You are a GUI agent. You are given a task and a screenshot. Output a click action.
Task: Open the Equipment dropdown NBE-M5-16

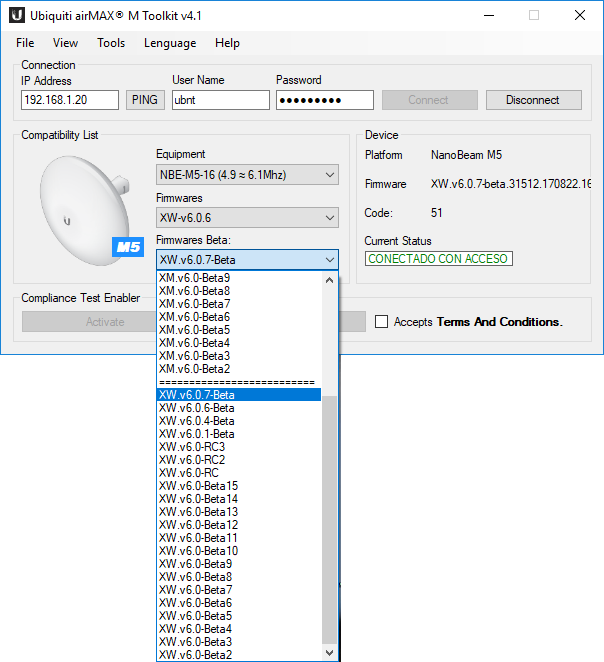click(247, 175)
